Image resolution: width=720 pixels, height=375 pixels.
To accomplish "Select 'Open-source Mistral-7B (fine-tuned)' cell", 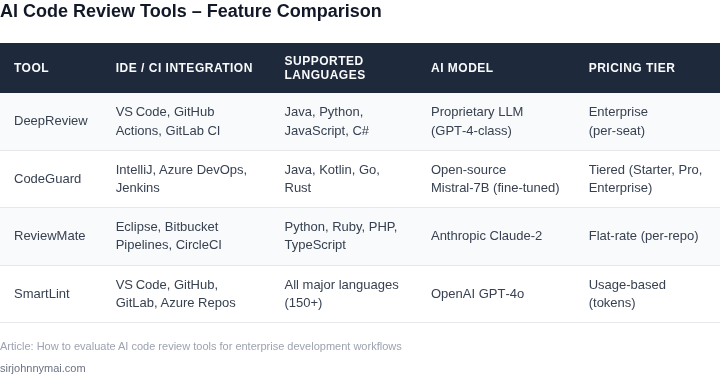I will point(496,179).
